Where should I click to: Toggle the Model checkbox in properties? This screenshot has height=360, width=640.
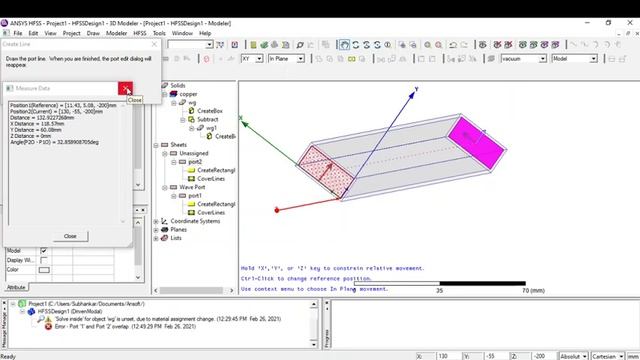[44, 251]
